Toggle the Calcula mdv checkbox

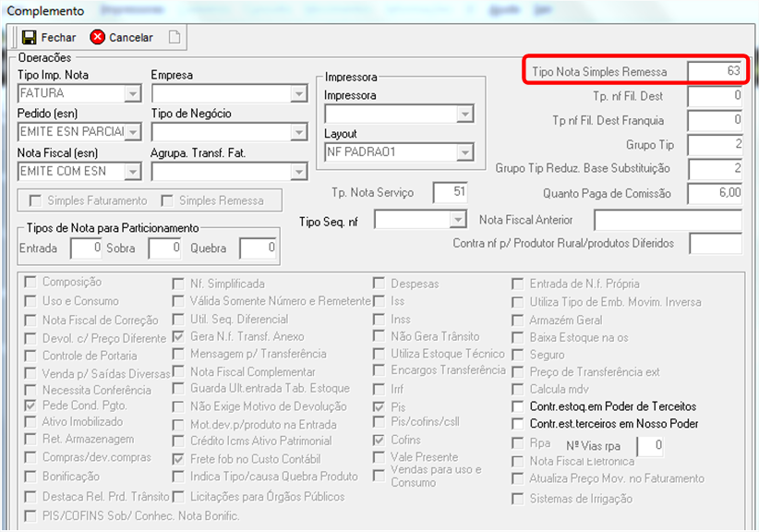click(x=518, y=389)
